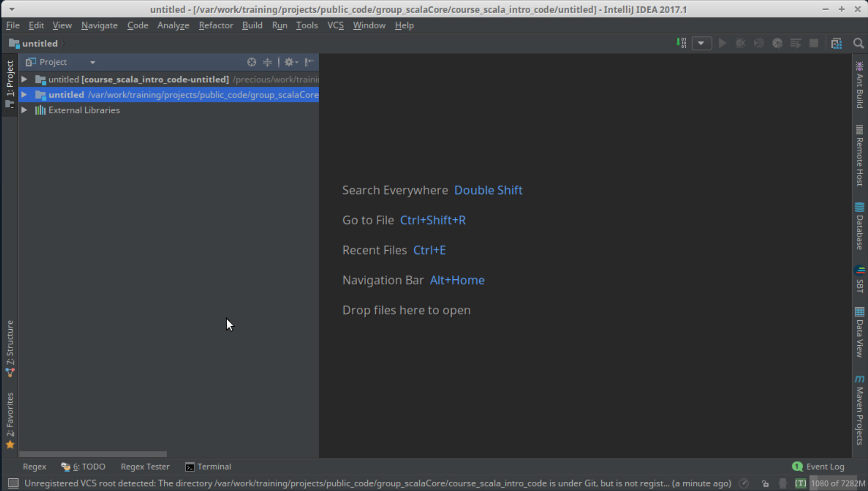This screenshot has height=491, width=868.
Task: Open the Window menu
Action: click(369, 25)
